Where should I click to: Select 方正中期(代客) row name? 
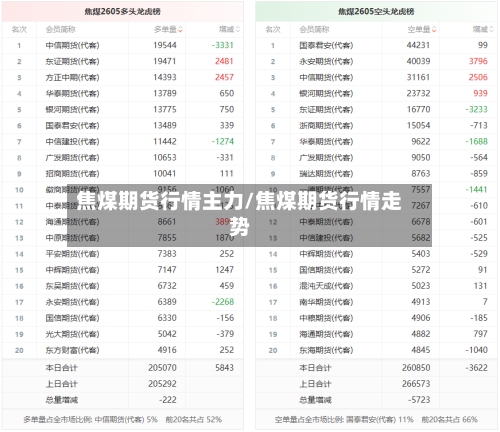pyautogui.click(x=72, y=77)
